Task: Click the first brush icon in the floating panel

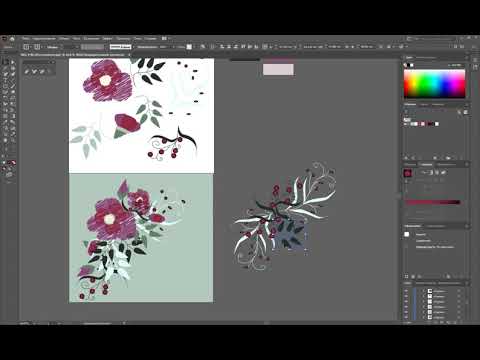Action: (x=27, y=71)
